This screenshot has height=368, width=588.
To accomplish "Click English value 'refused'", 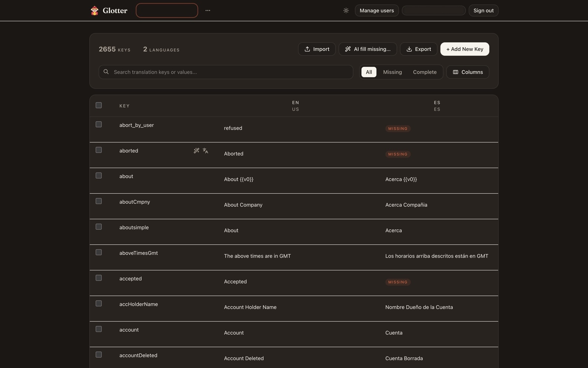I will point(233,128).
